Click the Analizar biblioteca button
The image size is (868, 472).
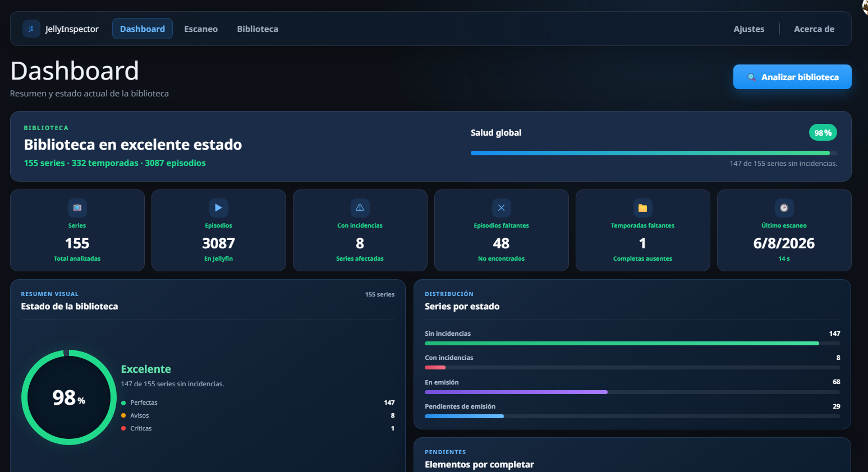coord(792,77)
